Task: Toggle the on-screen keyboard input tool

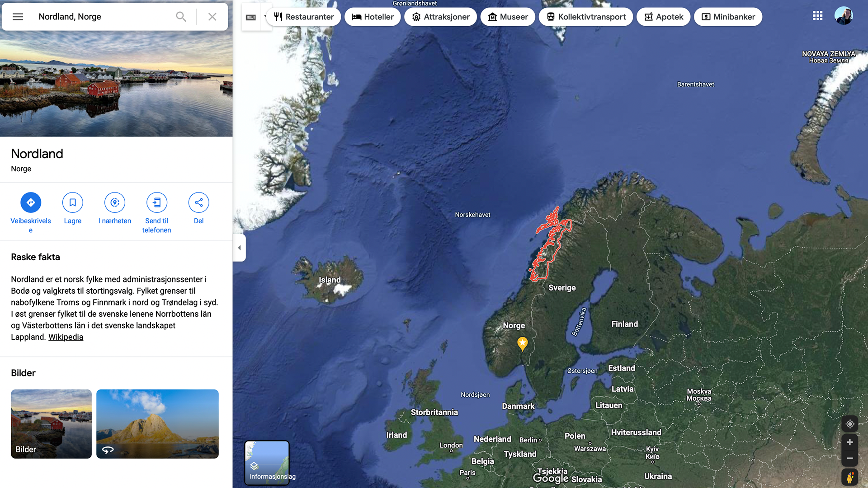Action: pyautogui.click(x=251, y=17)
